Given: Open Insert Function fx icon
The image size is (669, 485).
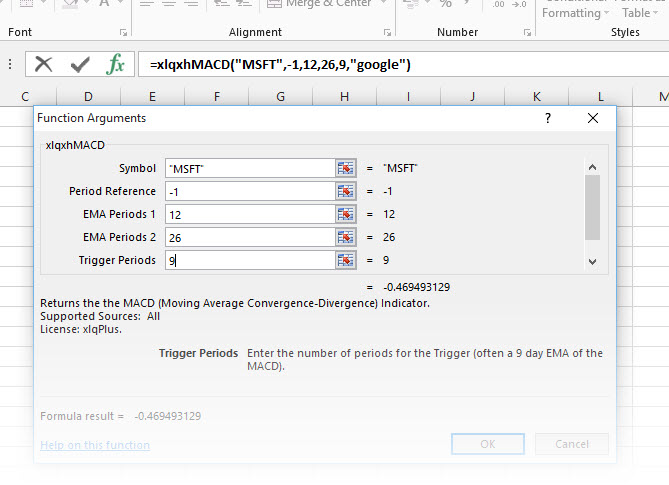Looking at the screenshot, I should pyautogui.click(x=115, y=64).
